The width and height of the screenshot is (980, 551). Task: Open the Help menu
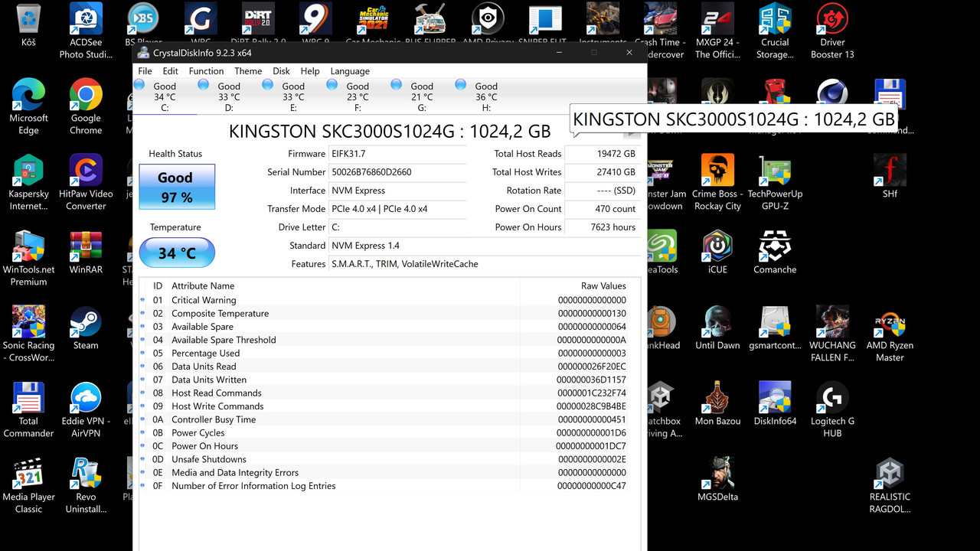(x=310, y=70)
